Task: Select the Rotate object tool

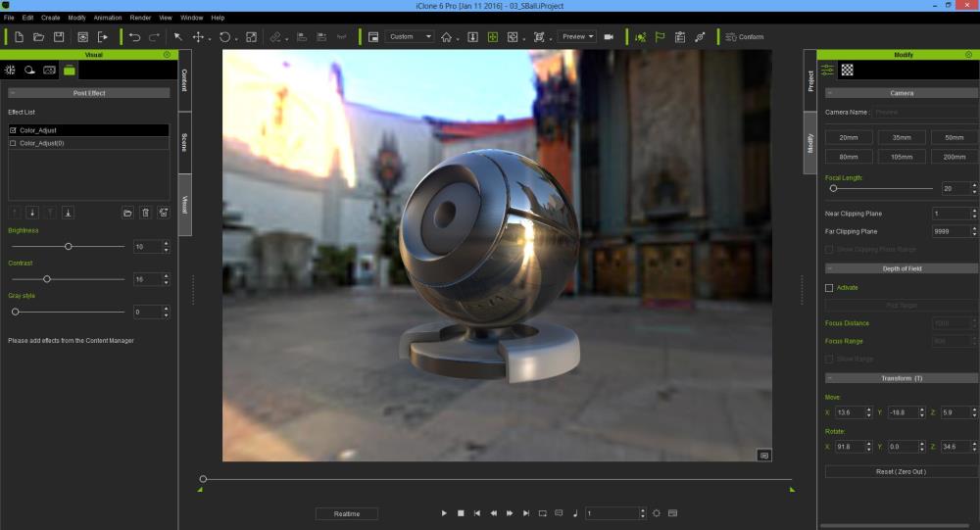Action: click(224, 37)
